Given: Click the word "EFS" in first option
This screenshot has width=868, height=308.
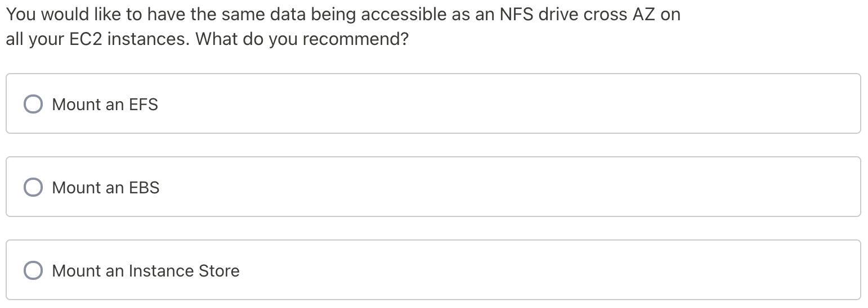Looking at the screenshot, I should tap(144, 105).
